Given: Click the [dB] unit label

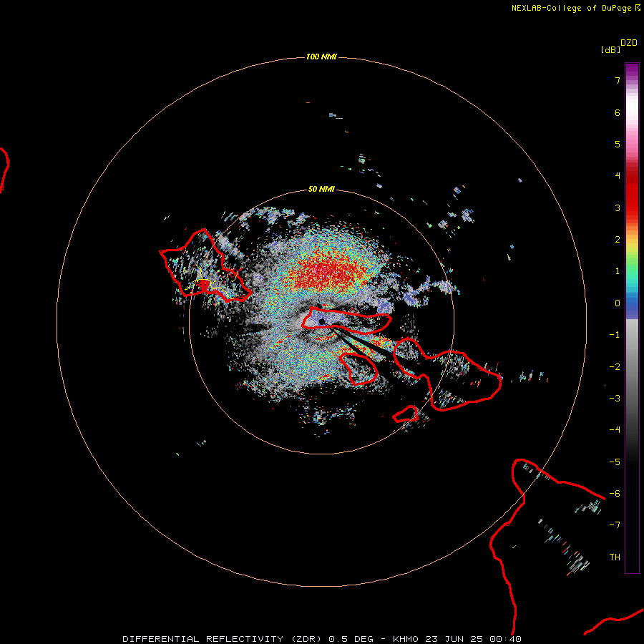Looking at the screenshot, I should tap(610, 49).
